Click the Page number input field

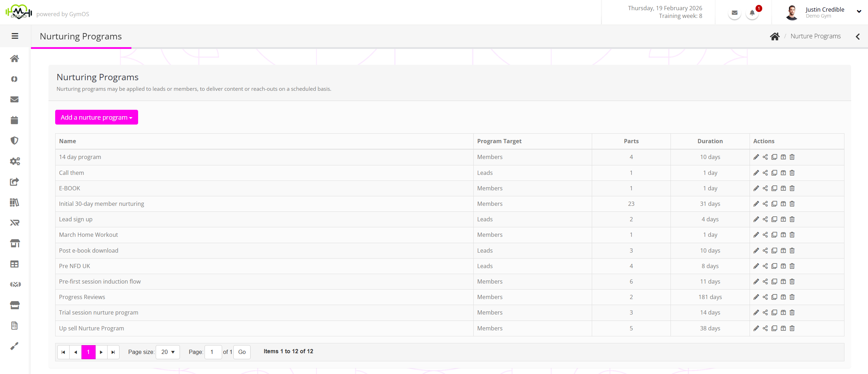pyautogui.click(x=213, y=352)
